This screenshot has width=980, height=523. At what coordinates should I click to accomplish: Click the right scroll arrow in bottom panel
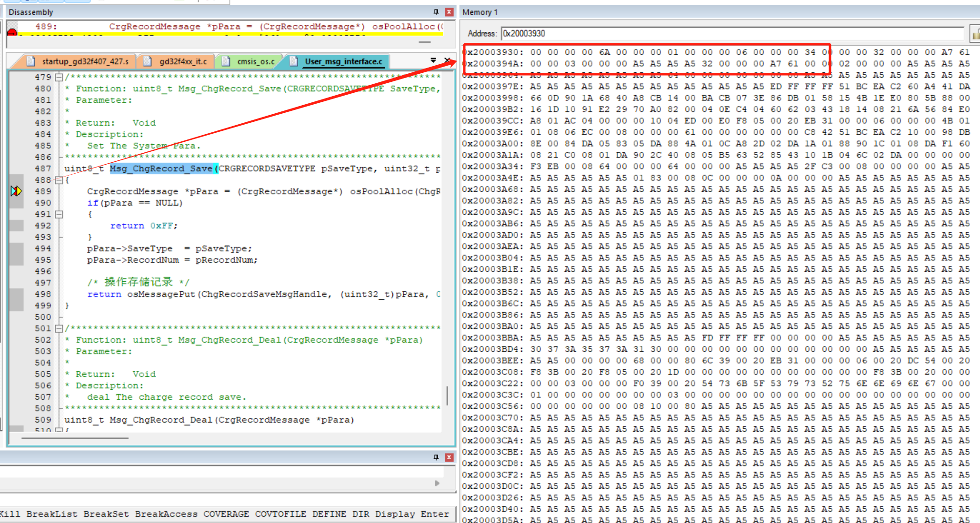(437, 483)
